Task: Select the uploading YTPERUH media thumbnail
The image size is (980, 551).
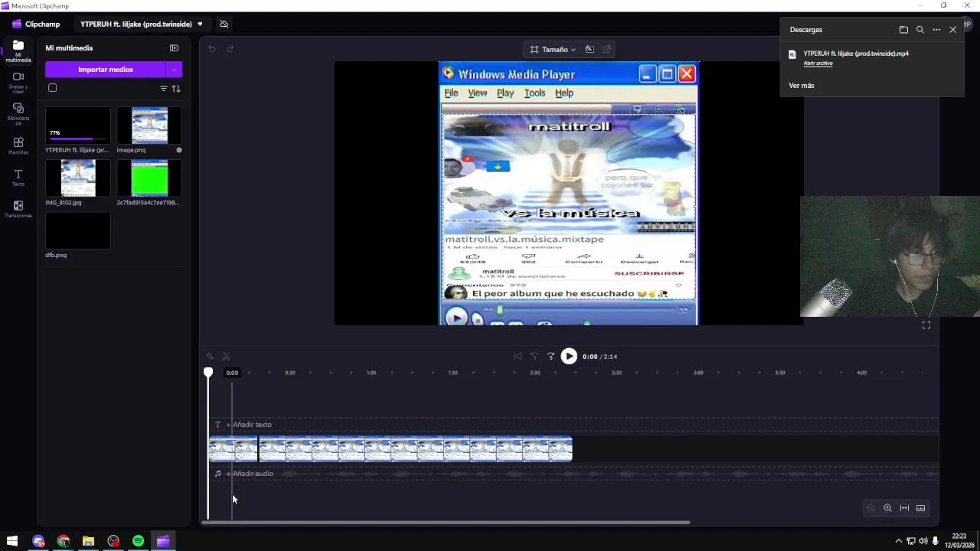Action: tap(78, 126)
